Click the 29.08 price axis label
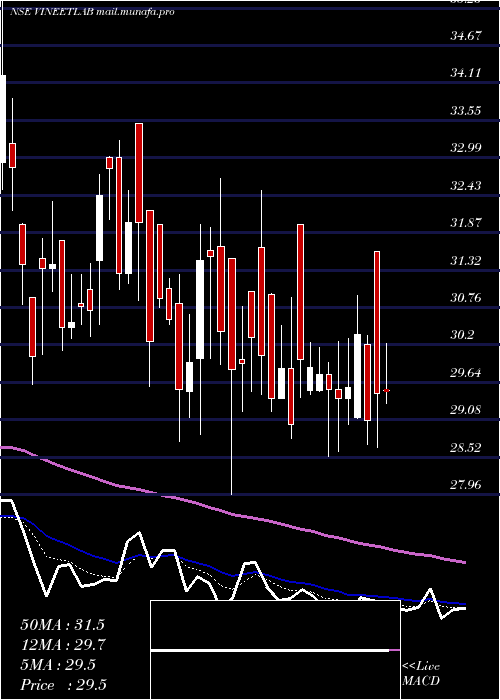Viewport: 500px width, 700px height. pyautogui.click(x=466, y=410)
